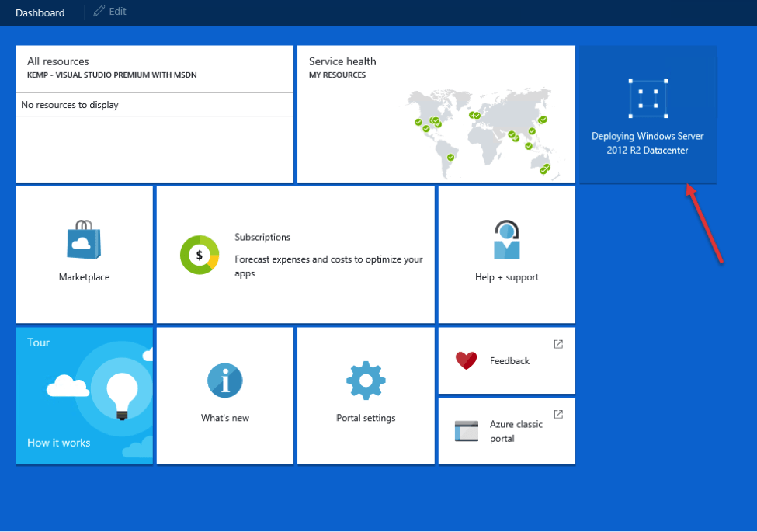The image size is (757, 532).
Task: Click the Azure classic portal window icon
Action: 467,431
